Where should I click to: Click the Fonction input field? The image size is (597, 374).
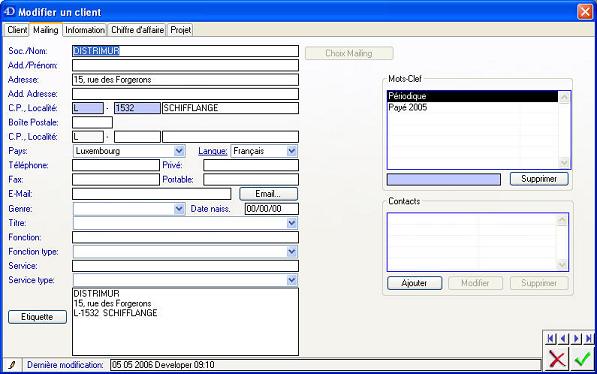pyautogui.click(x=185, y=237)
